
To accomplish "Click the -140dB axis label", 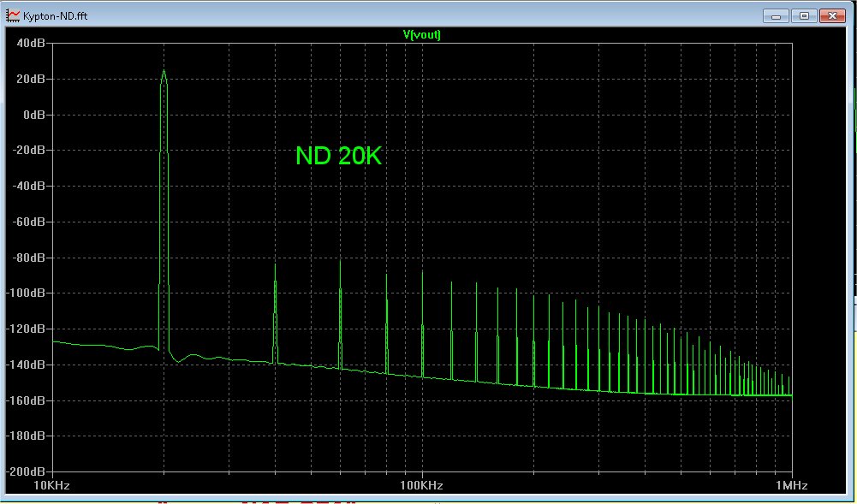I will point(27,365).
